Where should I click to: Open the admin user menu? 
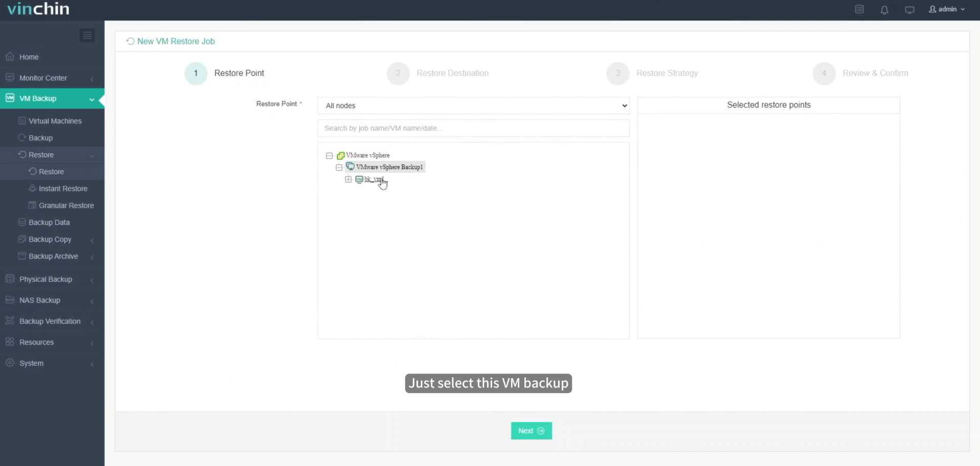[947, 9]
